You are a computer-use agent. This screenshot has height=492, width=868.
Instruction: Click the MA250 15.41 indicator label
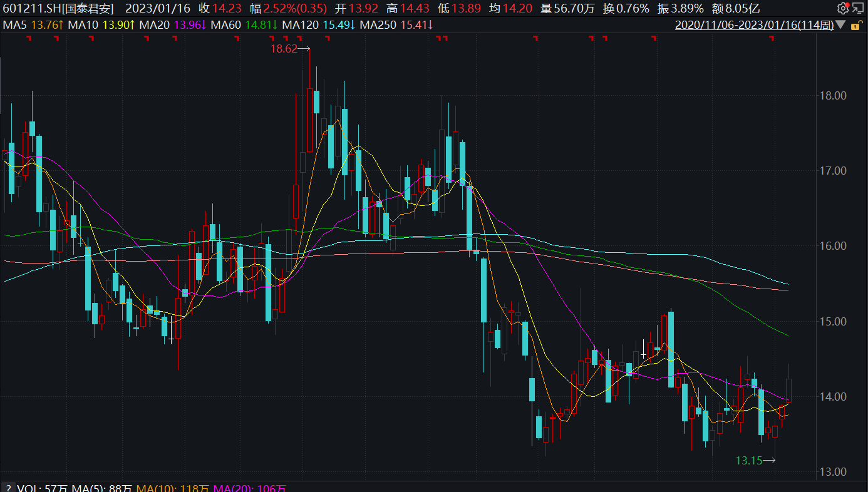[x=398, y=25]
